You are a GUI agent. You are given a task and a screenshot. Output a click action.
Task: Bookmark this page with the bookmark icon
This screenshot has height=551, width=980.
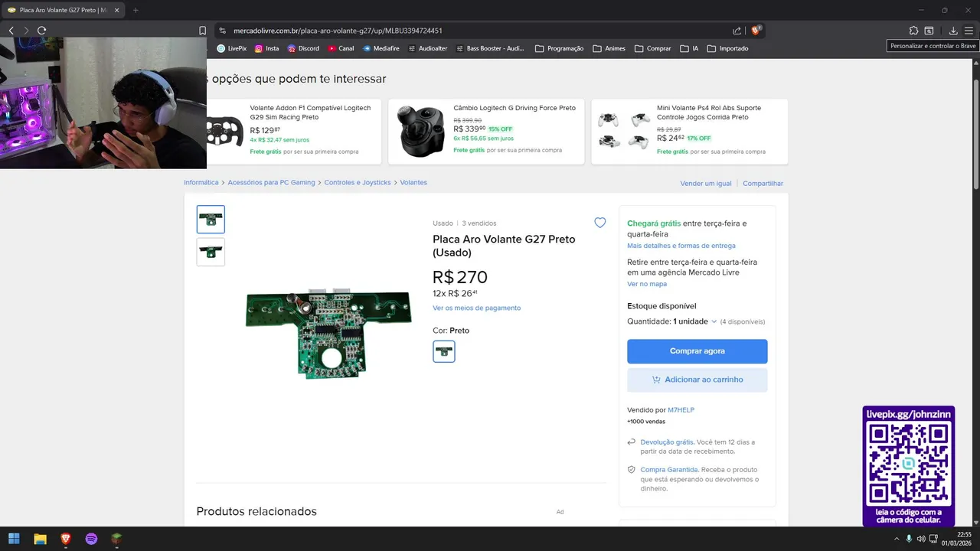(202, 31)
